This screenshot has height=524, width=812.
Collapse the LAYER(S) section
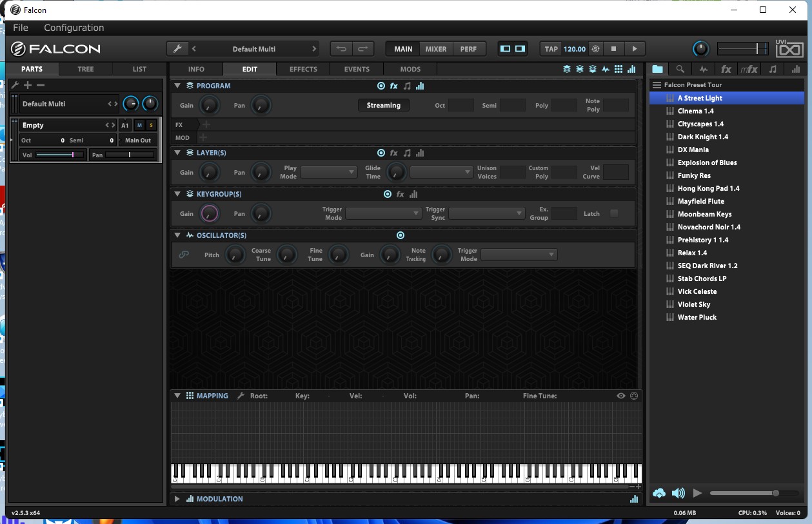click(x=177, y=153)
